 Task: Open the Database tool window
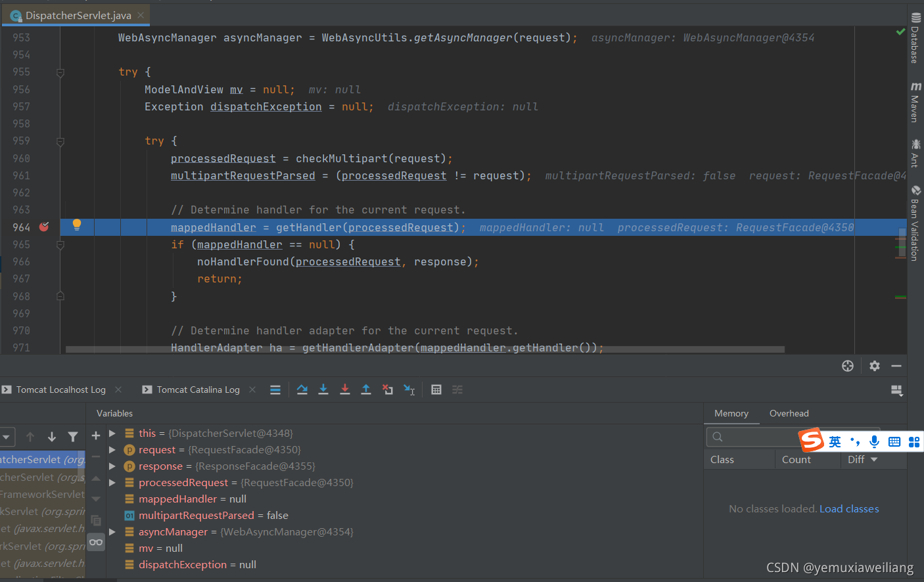click(x=915, y=37)
